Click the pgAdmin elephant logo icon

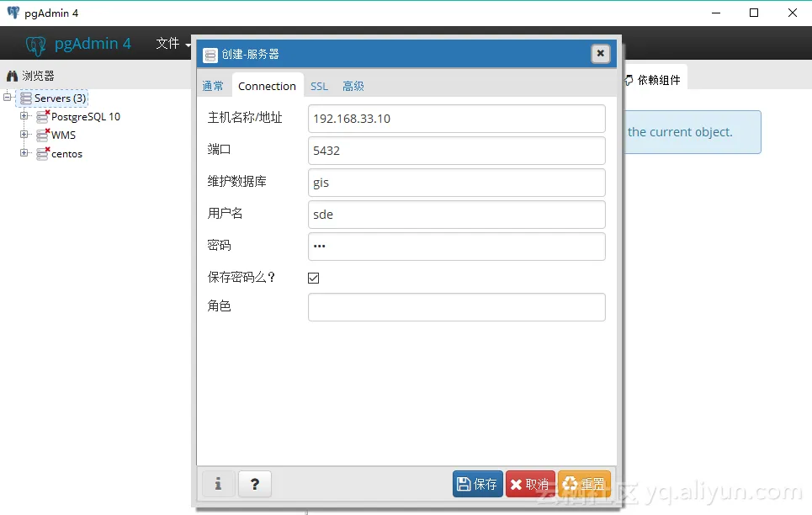coord(35,45)
